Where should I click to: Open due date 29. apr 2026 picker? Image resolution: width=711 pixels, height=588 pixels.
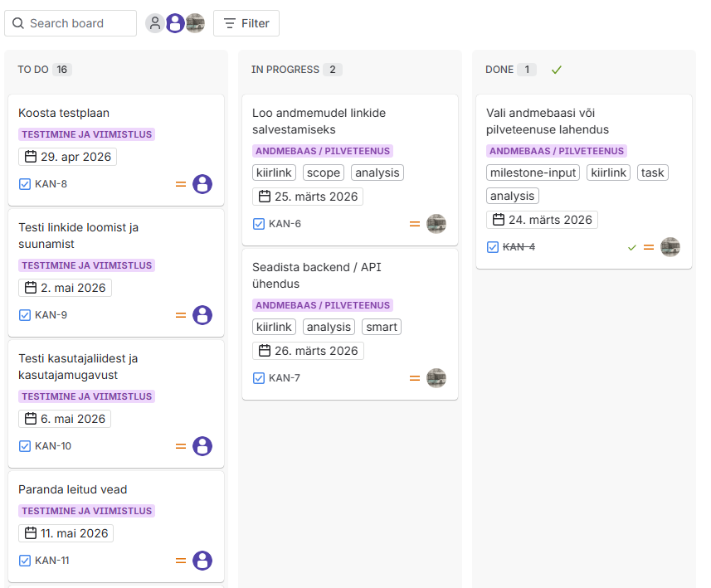67,157
